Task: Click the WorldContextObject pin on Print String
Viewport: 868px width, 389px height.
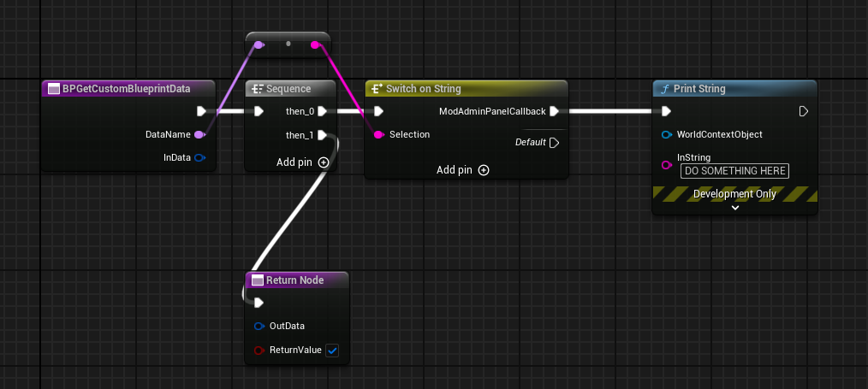Action: [x=666, y=134]
